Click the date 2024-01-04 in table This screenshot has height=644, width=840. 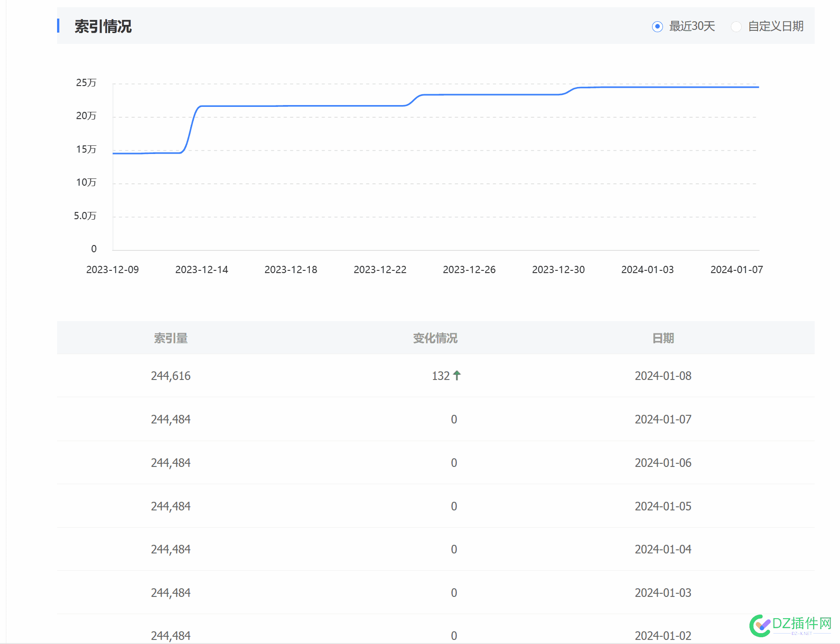click(663, 549)
